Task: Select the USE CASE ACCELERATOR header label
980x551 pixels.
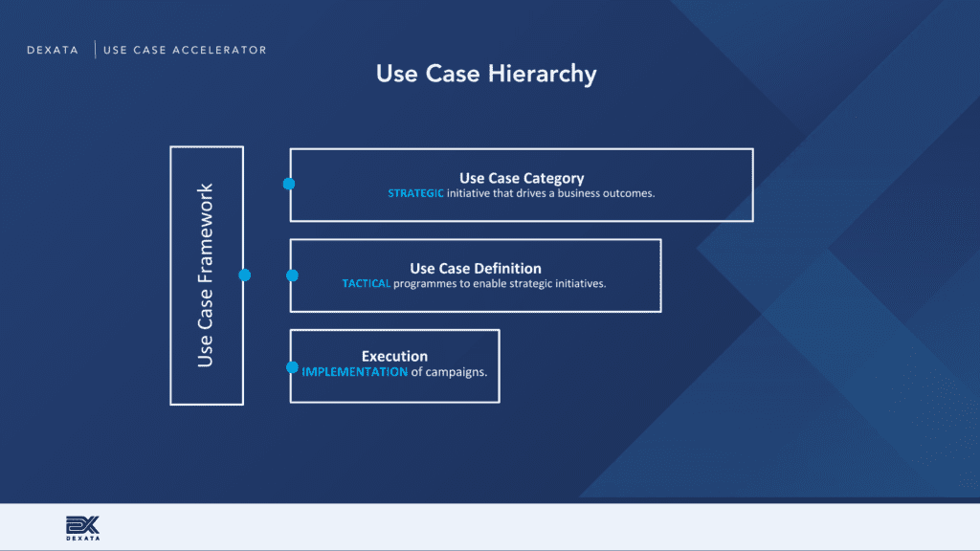Action: point(185,50)
